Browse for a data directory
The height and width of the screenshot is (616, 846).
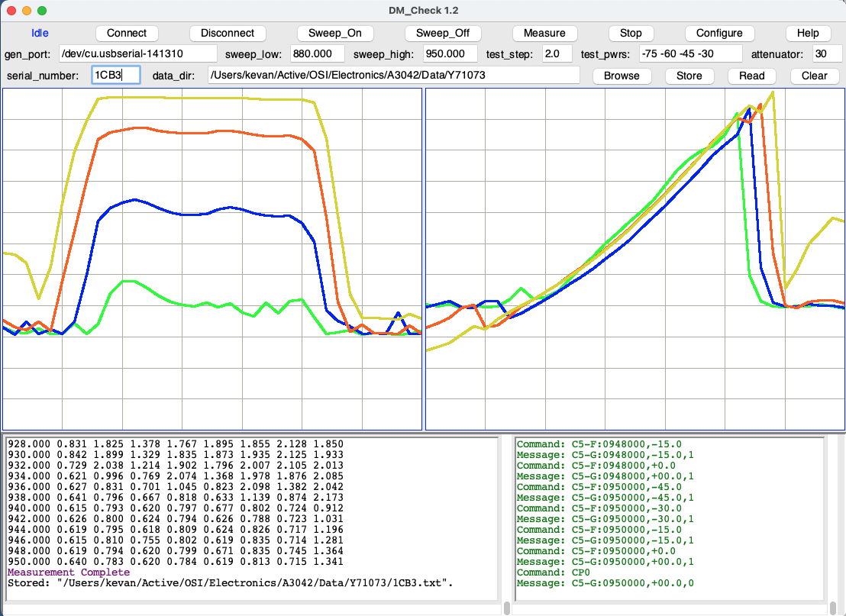622,76
